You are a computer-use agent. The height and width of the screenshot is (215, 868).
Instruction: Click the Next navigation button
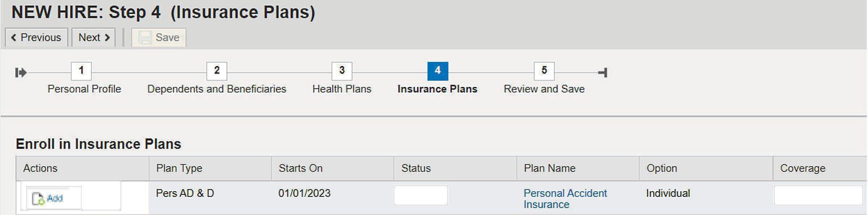[94, 37]
